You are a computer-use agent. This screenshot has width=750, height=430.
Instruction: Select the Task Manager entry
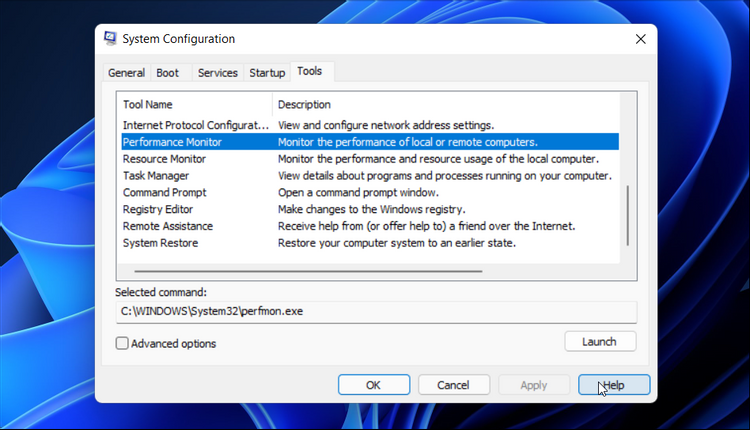[156, 176]
